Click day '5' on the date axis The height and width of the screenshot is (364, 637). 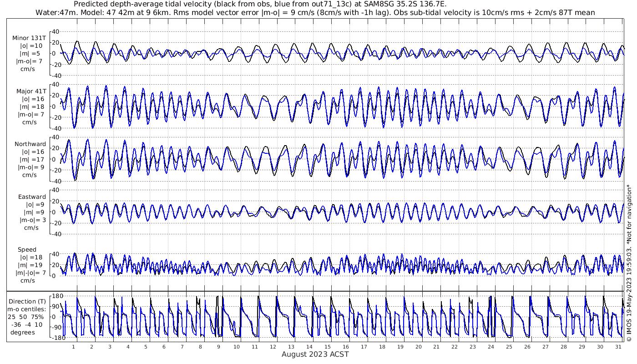point(146,347)
